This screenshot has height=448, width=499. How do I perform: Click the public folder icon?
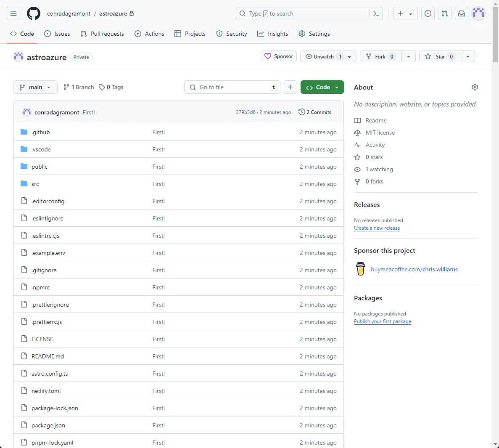(24, 166)
